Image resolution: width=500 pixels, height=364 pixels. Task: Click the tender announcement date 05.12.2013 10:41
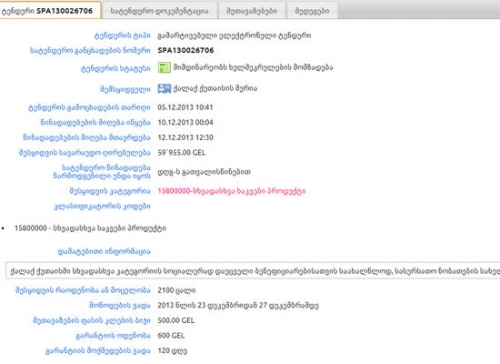click(185, 107)
